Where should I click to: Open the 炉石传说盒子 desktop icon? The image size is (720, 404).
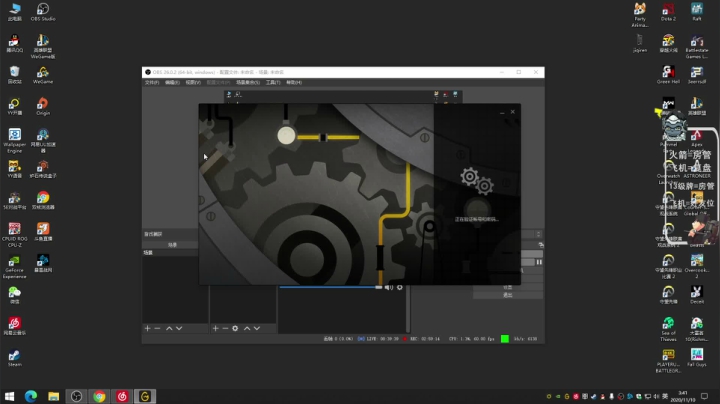(43, 169)
